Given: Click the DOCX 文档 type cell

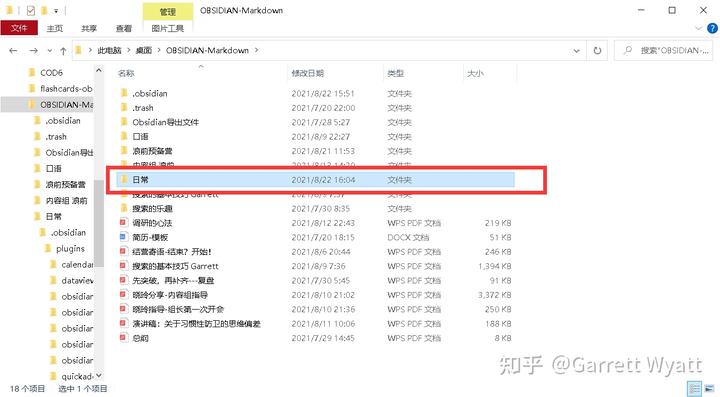Looking at the screenshot, I should click(x=408, y=237).
